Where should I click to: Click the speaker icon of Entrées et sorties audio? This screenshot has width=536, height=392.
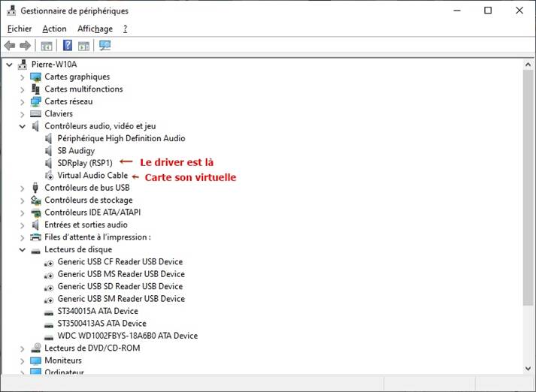click(35, 225)
